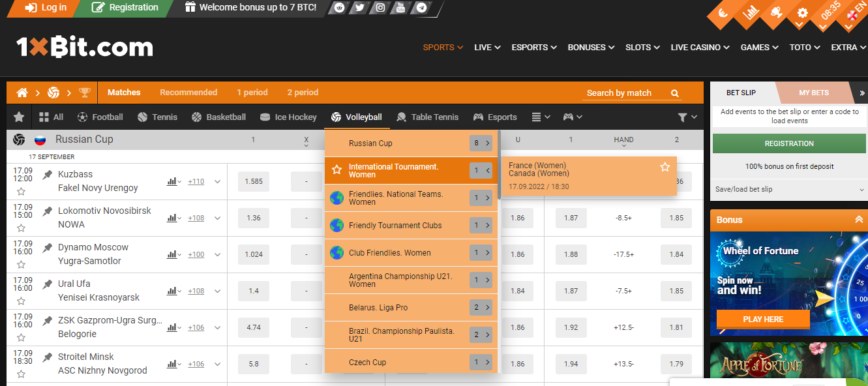Click PLAY HERE on Wheel of Fortune banner
868x386 pixels.
click(x=763, y=319)
